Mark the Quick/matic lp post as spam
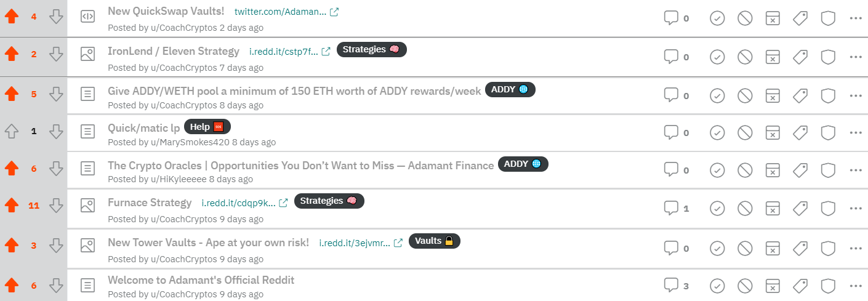Image resolution: width=868 pixels, height=301 pixels. click(x=773, y=133)
